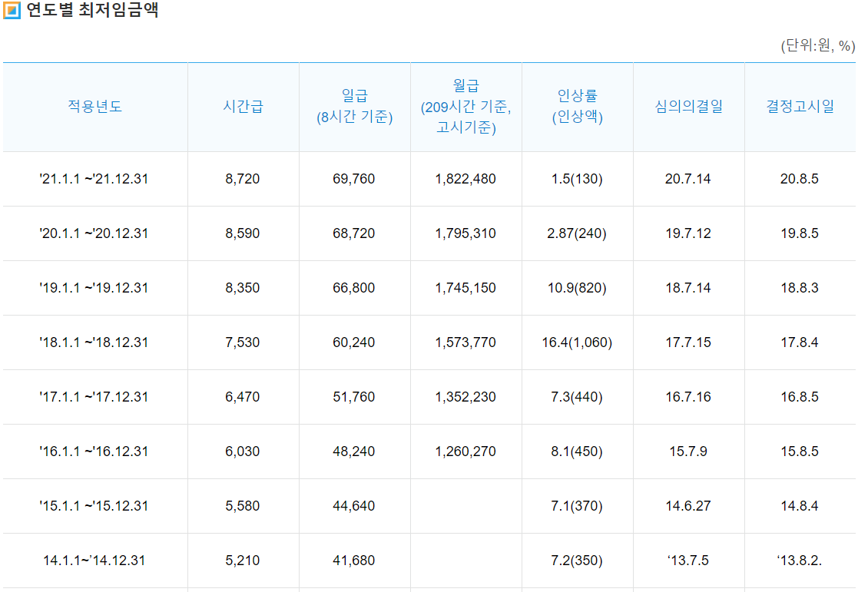Select the deliberation date 15.7.9

pyautogui.click(x=688, y=451)
